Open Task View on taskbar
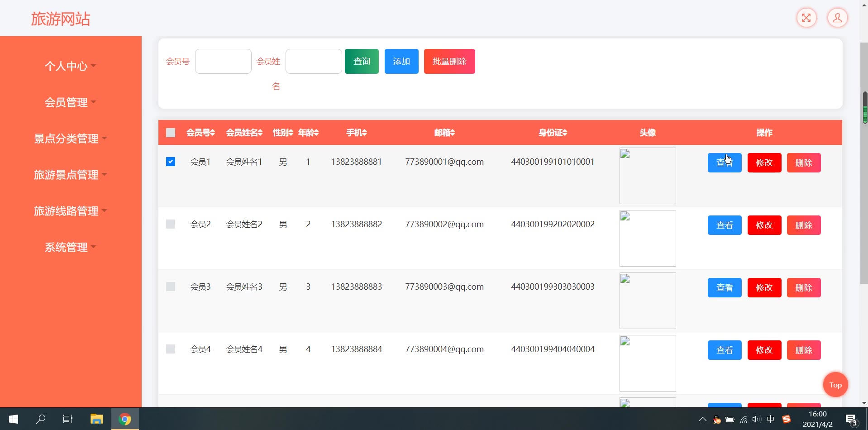868x430 pixels. [x=68, y=419]
